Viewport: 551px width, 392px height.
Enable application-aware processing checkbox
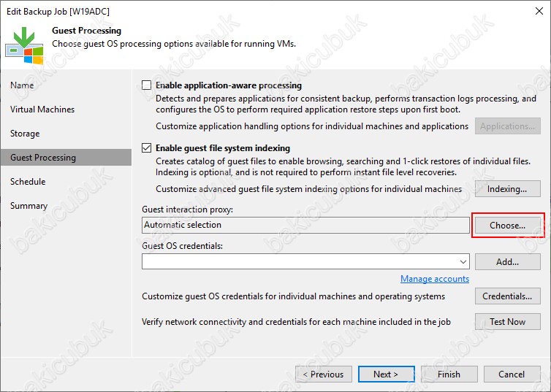(147, 85)
